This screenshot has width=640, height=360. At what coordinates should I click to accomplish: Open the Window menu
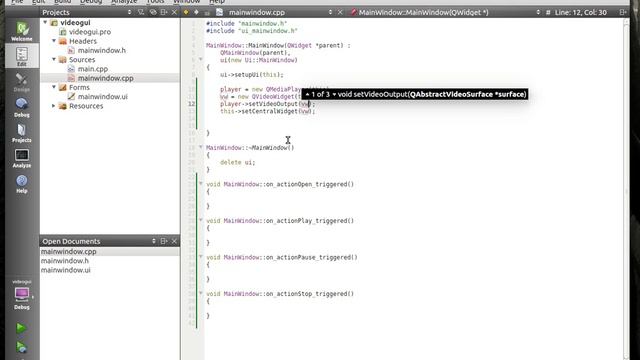tap(187, 2)
